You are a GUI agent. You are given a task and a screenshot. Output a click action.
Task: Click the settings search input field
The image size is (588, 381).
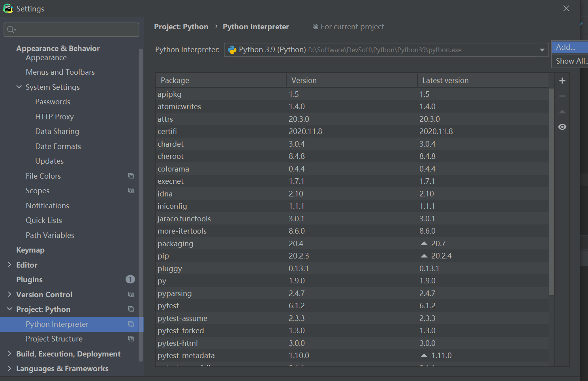[x=75, y=30]
